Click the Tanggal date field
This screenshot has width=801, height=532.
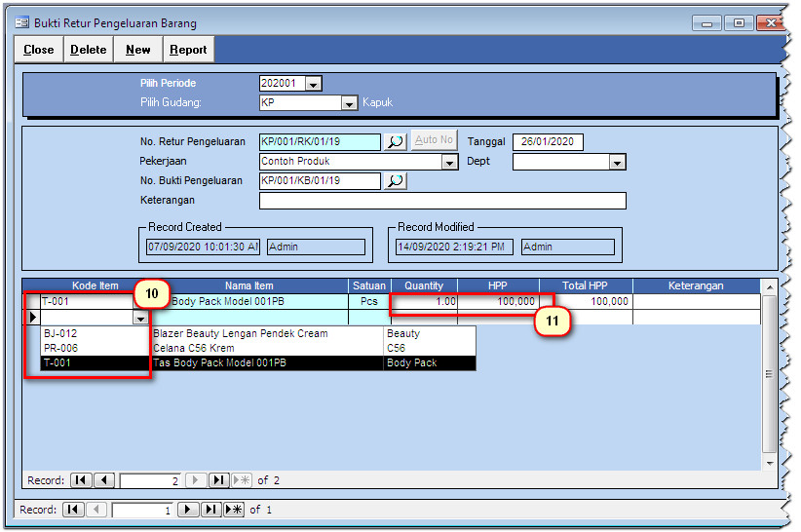click(x=548, y=142)
